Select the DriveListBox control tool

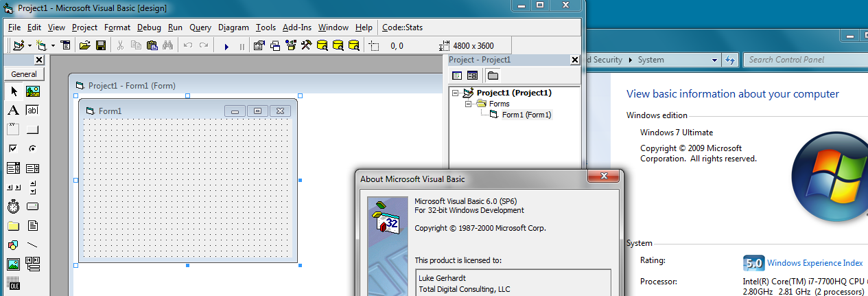(32, 206)
